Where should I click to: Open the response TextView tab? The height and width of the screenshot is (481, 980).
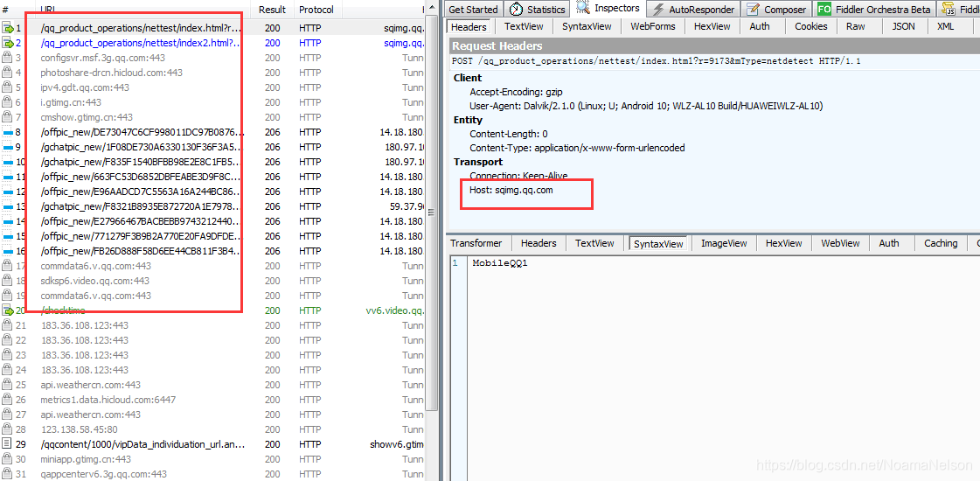594,243
